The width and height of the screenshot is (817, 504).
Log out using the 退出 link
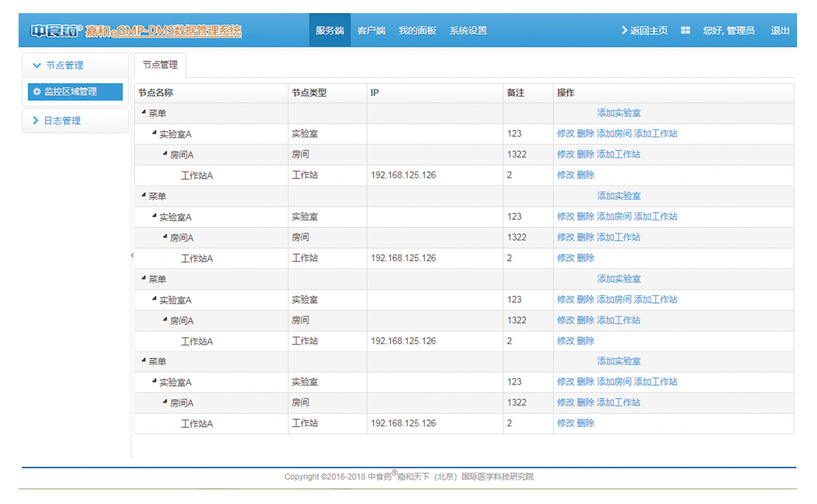pyautogui.click(x=780, y=31)
